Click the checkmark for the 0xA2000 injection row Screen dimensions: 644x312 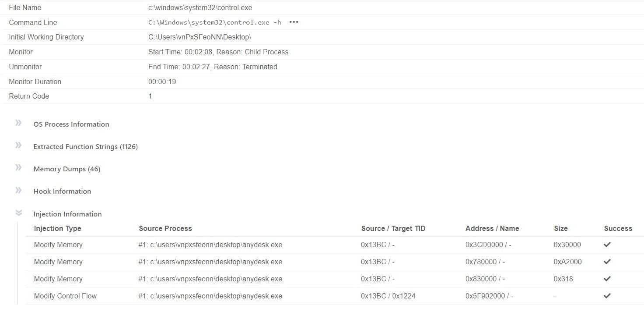click(x=607, y=262)
